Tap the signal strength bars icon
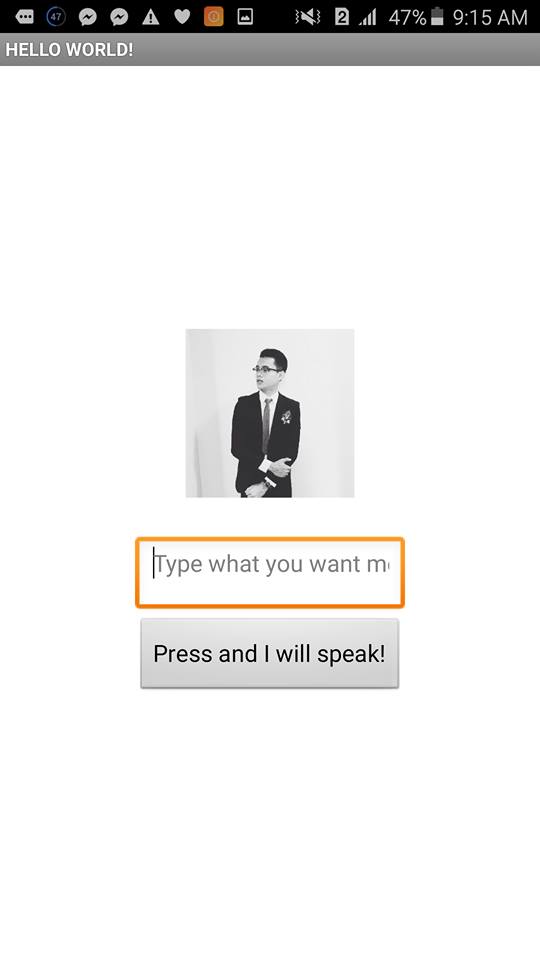This screenshot has width=540, height=960. [367, 17]
